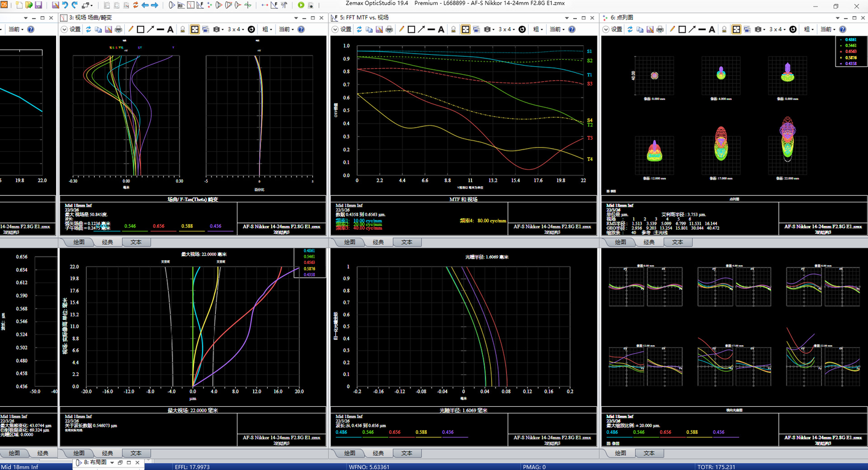Screen dimensions: 868x470
Task: Click the purple Save icon in main toolbar
Action: [x=38, y=5]
